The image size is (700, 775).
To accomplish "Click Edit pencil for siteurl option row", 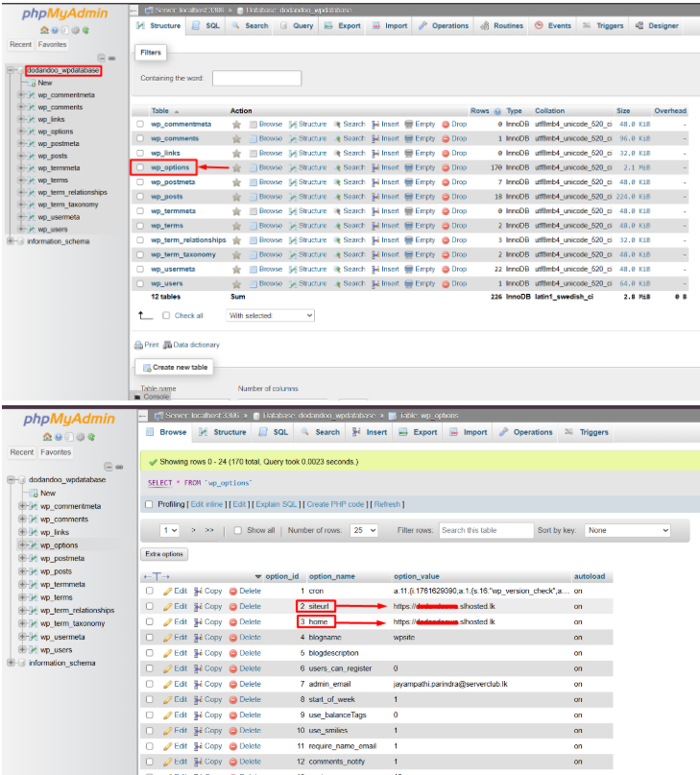I will click(168, 606).
